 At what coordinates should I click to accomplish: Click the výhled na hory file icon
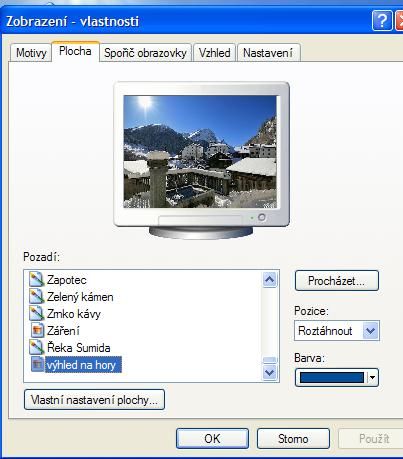(37, 365)
